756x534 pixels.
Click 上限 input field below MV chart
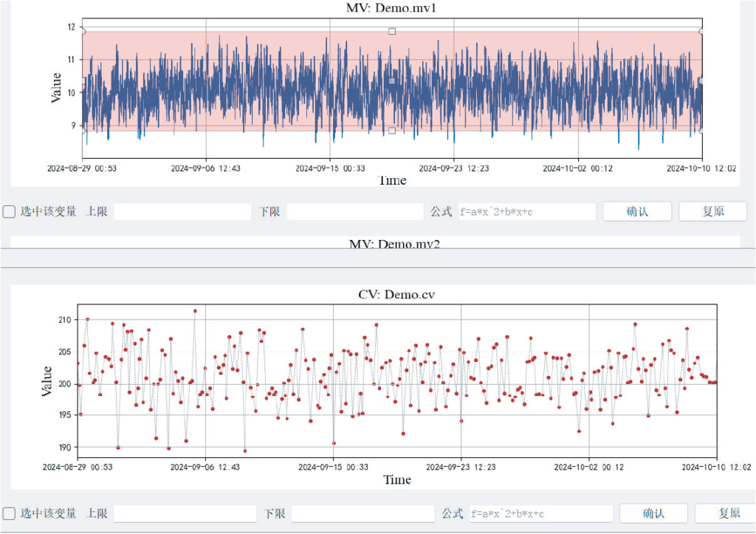183,212
